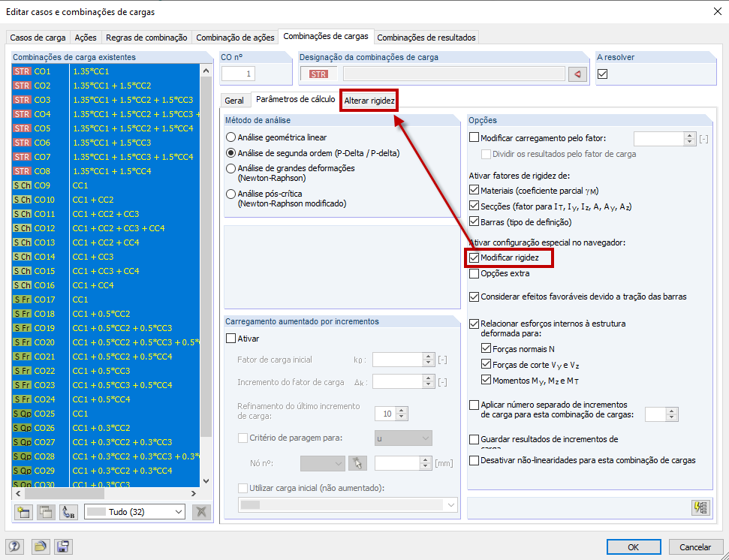This screenshot has height=560, width=729.
Task: Click the renumber combinations icon
Action: [68, 512]
